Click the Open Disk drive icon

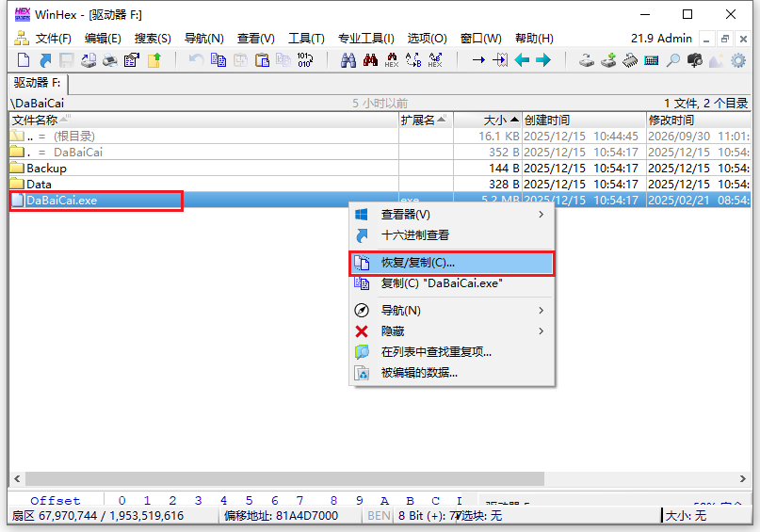587,60
